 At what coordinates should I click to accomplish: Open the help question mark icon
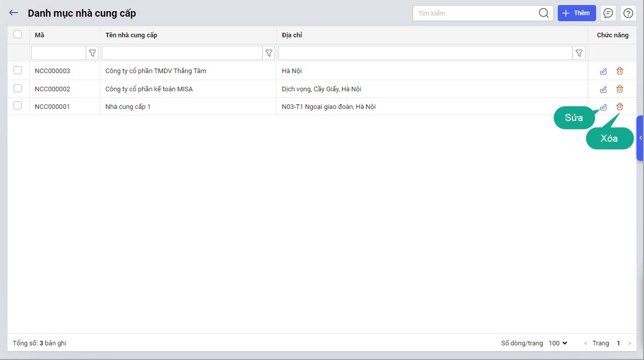[628, 13]
